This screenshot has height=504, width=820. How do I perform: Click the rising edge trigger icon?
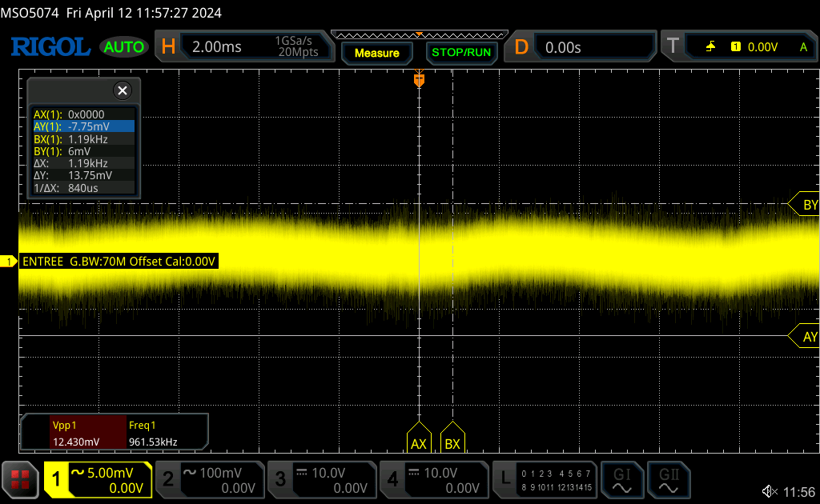pyautogui.click(x=710, y=47)
